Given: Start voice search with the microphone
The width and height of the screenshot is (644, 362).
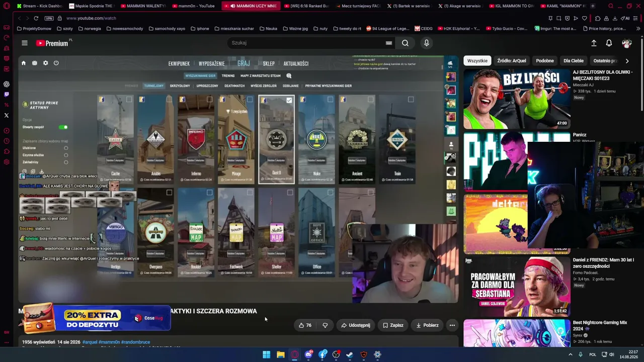Looking at the screenshot, I should (x=427, y=43).
